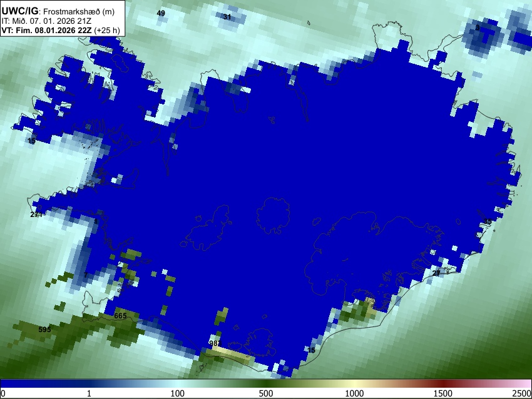Select the map value label '7'

[x=86, y=275]
